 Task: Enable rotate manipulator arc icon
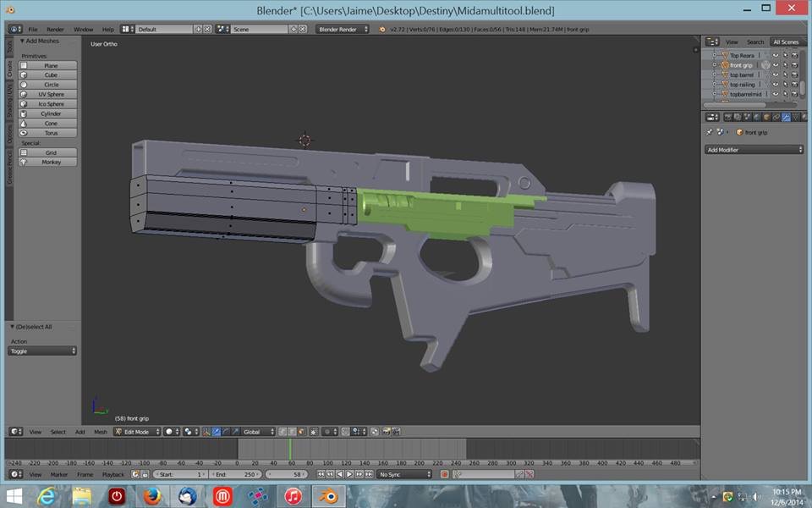tap(226, 432)
